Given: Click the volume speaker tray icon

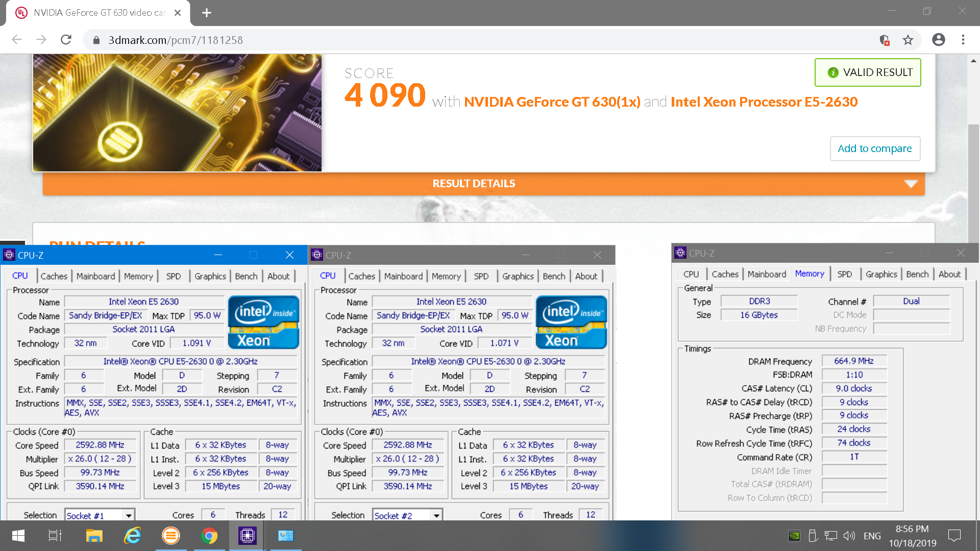Looking at the screenshot, I should coord(849,536).
